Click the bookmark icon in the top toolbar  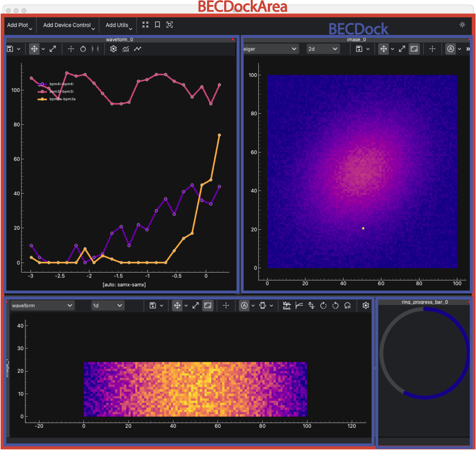click(x=158, y=25)
